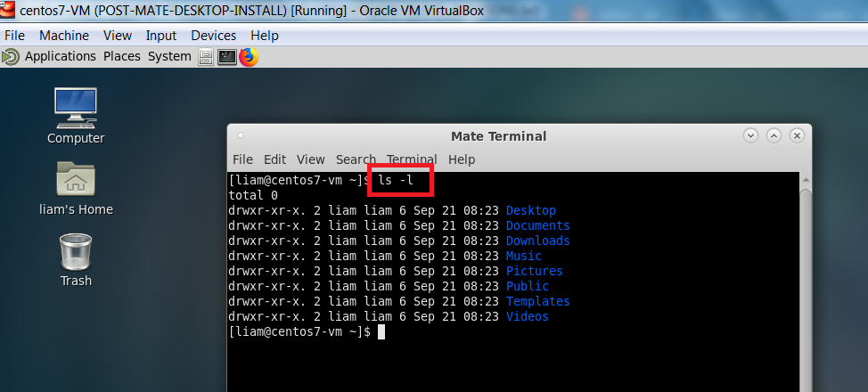Open the file manager panel launcher

coord(206,57)
